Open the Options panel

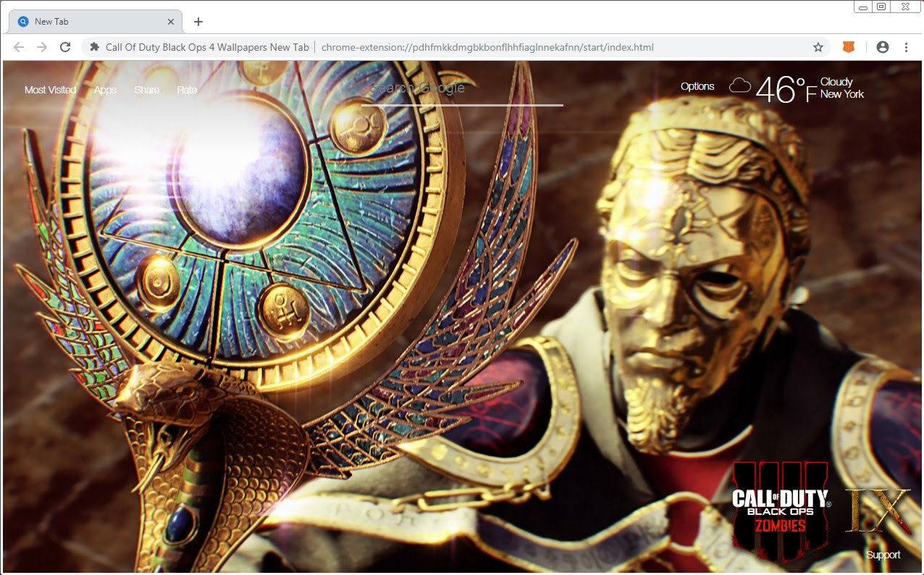(697, 86)
